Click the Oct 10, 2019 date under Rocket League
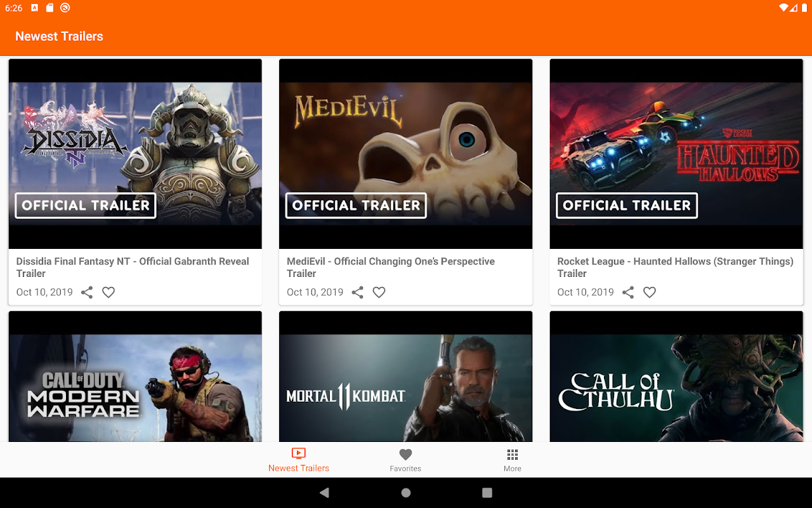 pyautogui.click(x=586, y=292)
